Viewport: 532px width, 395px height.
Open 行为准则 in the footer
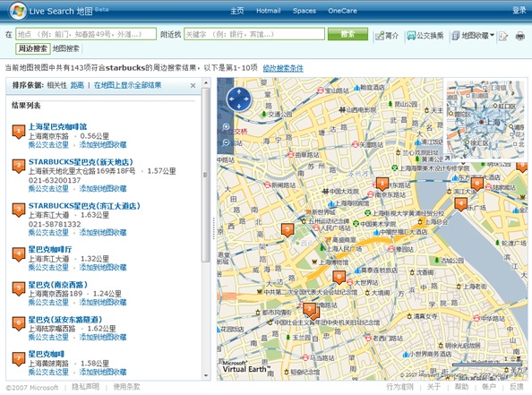400,387
